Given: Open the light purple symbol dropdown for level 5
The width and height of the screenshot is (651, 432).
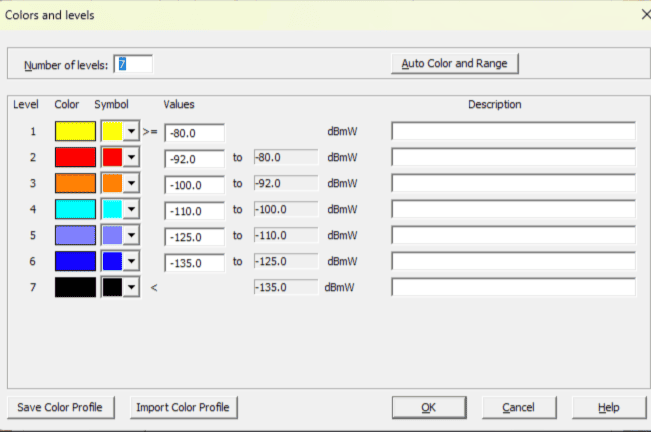Looking at the screenshot, I should pyautogui.click(x=131, y=235).
